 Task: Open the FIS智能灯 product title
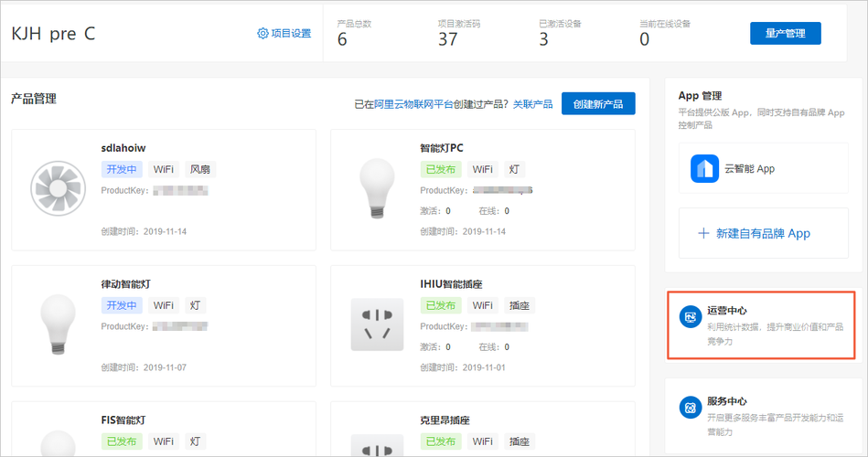123,420
